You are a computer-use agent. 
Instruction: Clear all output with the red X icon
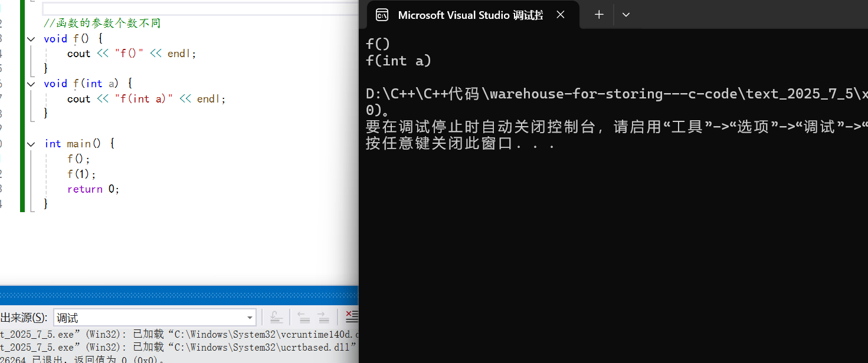click(352, 317)
